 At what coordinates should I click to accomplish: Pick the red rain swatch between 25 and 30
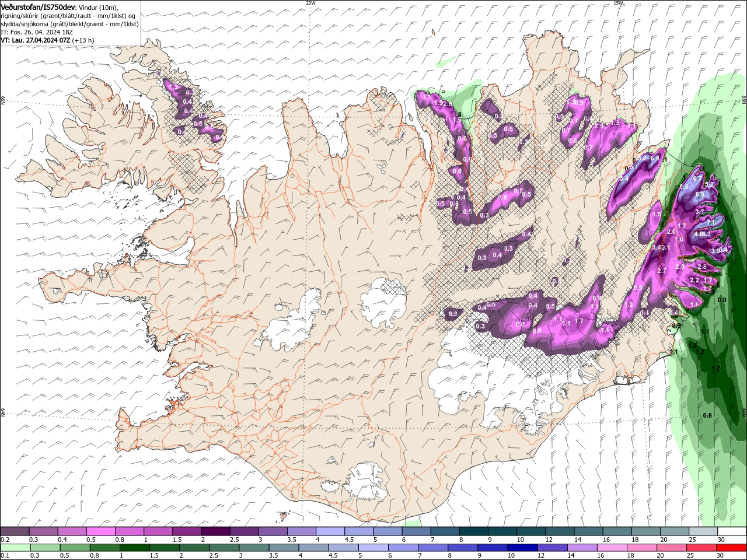point(702,548)
